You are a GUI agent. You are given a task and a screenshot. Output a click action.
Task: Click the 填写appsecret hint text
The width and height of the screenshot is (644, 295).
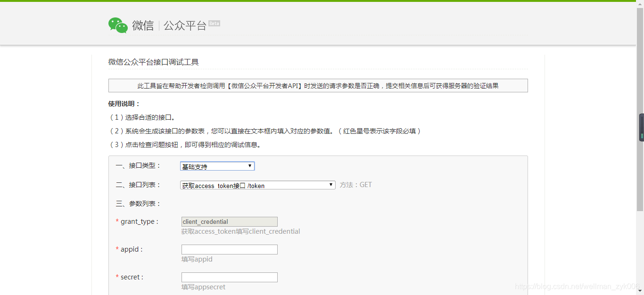click(x=204, y=287)
